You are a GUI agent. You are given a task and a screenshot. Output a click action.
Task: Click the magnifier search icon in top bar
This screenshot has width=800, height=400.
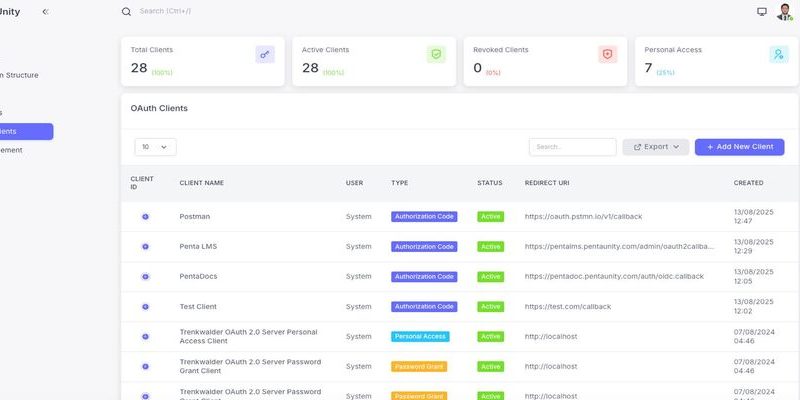126,12
